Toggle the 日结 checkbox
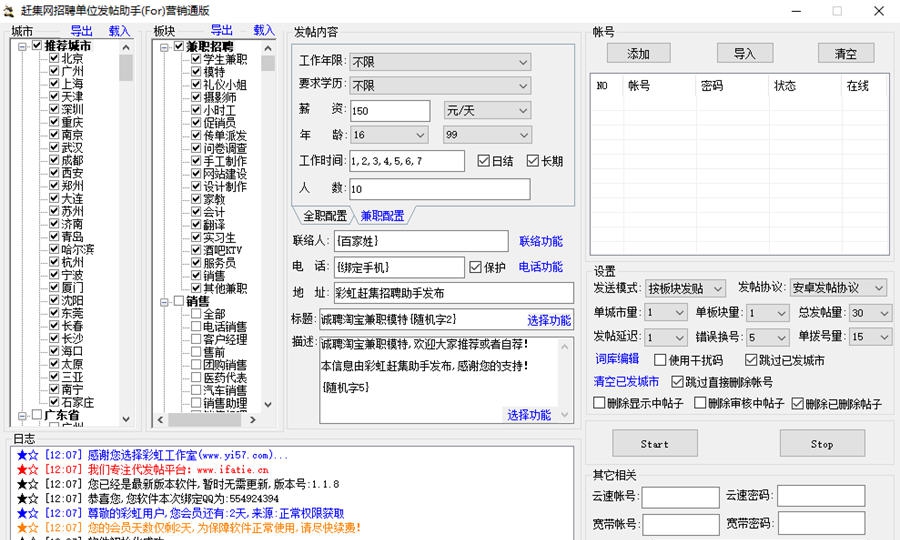Image resolution: width=900 pixels, height=540 pixels. 483,161
